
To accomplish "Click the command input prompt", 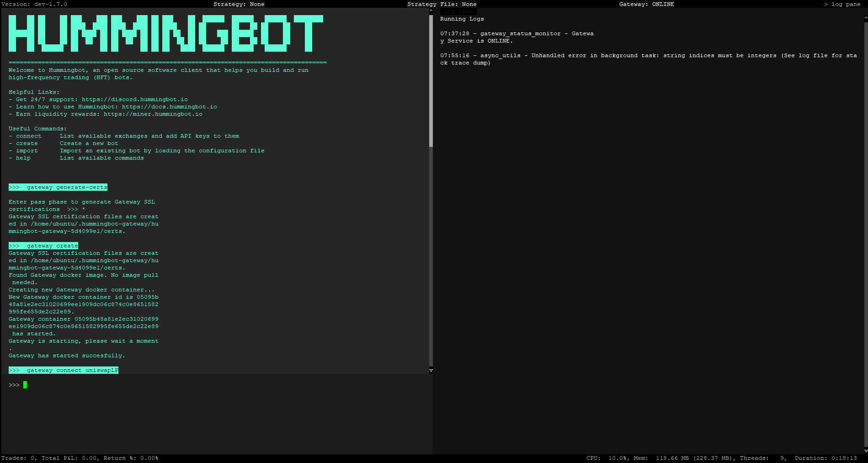I will (25, 385).
